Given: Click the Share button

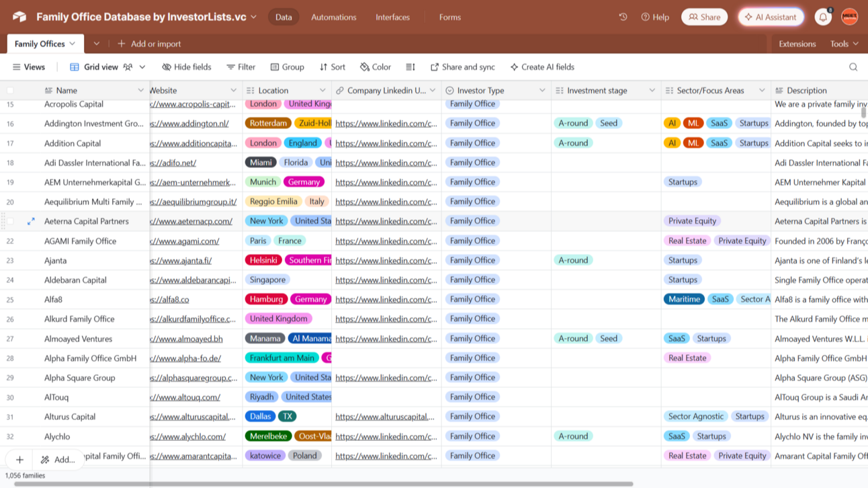Looking at the screenshot, I should 704,17.
